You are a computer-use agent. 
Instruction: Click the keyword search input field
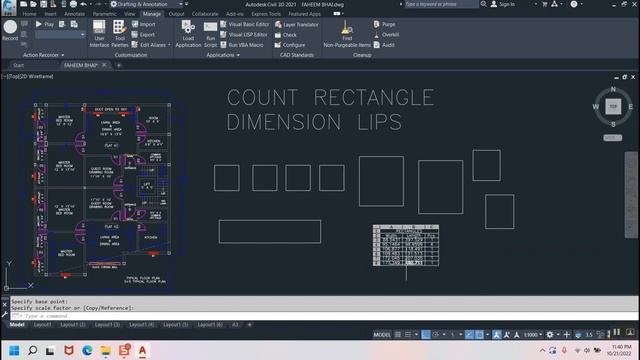441,4
